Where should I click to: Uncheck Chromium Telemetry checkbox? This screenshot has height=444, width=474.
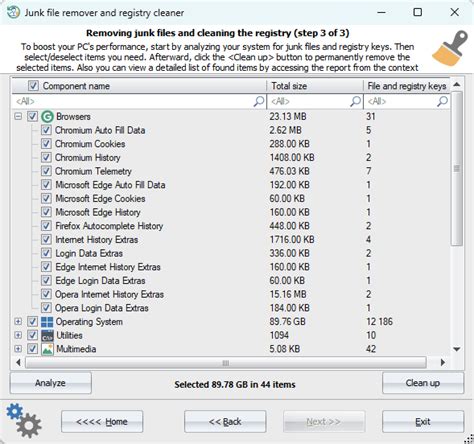[x=46, y=171]
